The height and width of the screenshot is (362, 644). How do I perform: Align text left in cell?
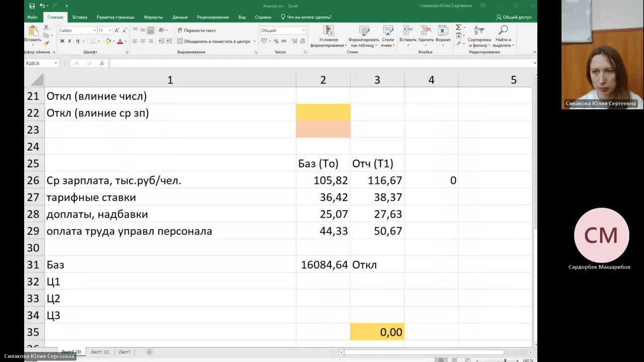[x=135, y=41]
